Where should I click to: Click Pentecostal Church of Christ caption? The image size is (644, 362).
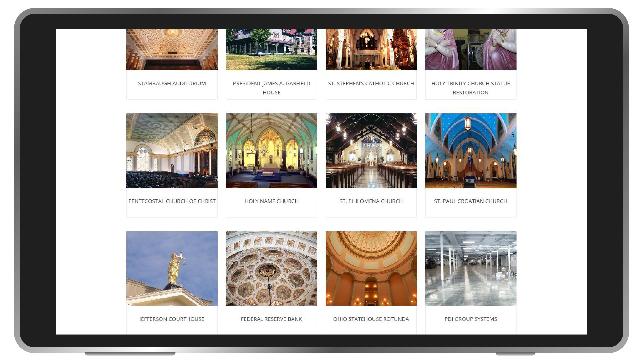tap(172, 201)
